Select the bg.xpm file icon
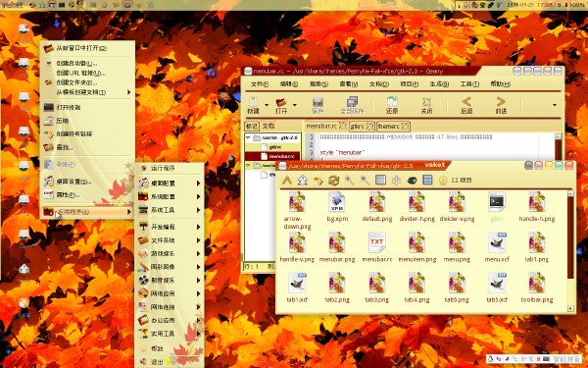Image resolution: width=588 pixels, height=368 pixels. (x=337, y=202)
